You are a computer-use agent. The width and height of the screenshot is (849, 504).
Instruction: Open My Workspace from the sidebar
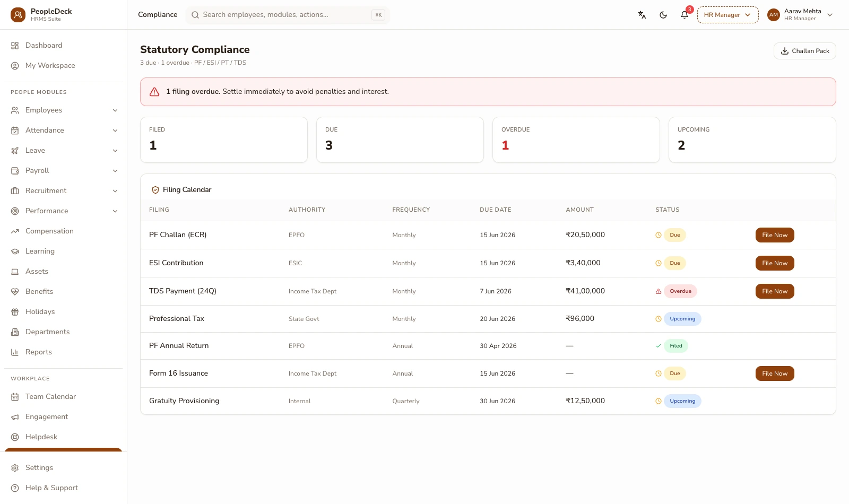coord(64,66)
